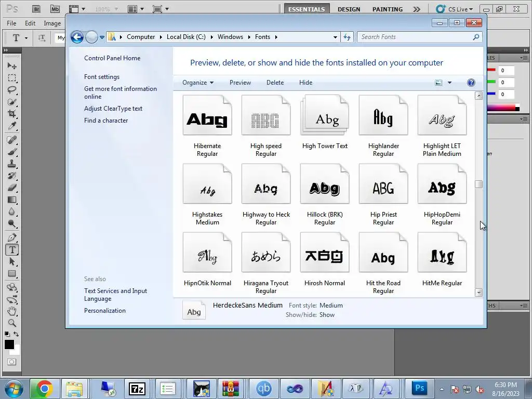Expand the address bar history dropdown

tap(335, 37)
